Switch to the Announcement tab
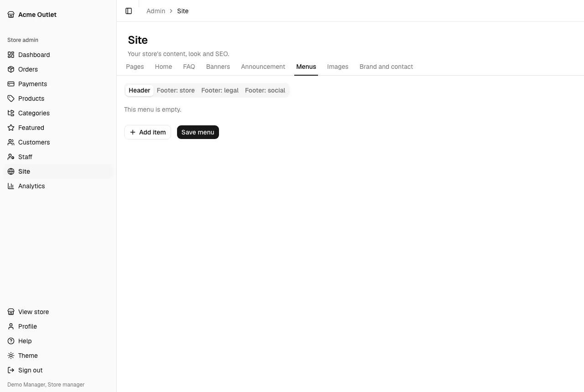The width and height of the screenshot is (584, 392). click(263, 67)
